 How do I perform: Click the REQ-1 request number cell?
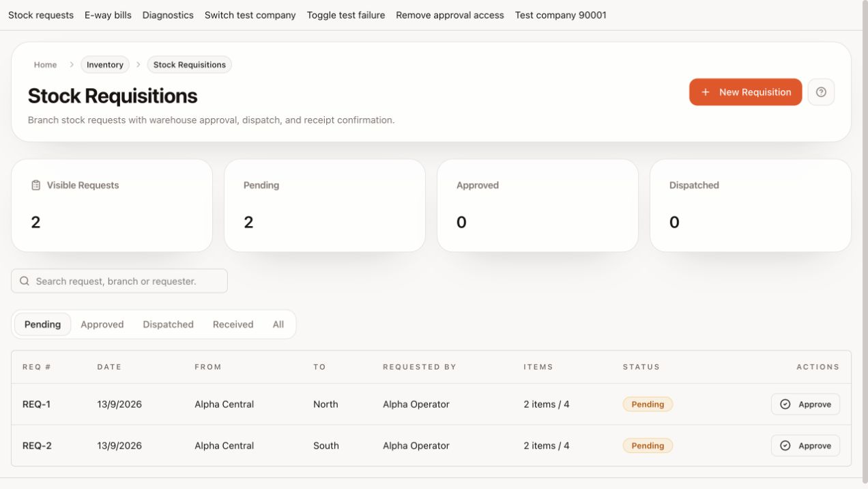coord(37,404)
